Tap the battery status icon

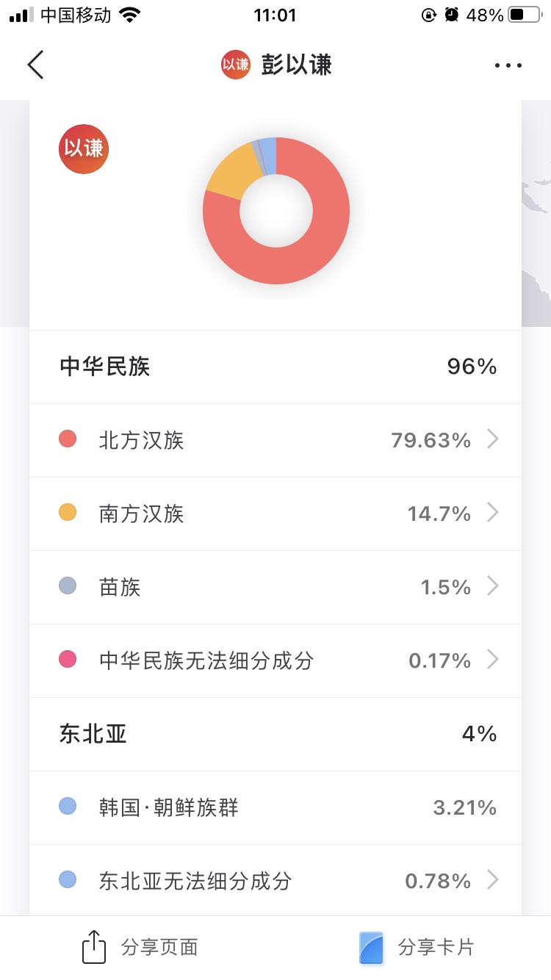(524, 15)
